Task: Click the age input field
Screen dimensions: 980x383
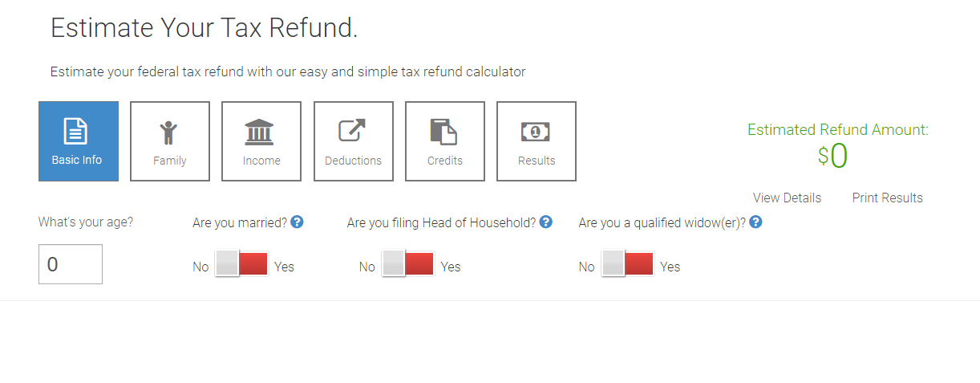Action: coord(71,264)
